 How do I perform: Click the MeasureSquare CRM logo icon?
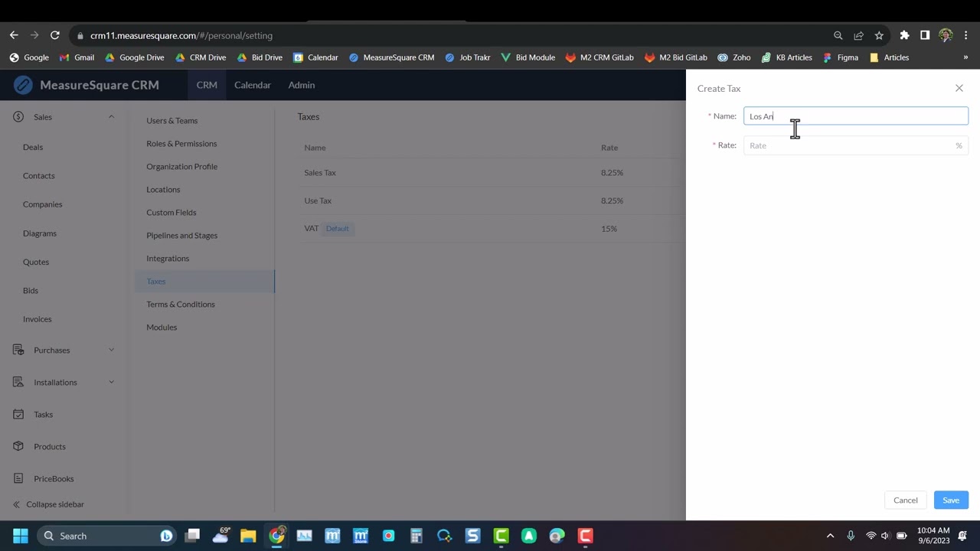click(x=23, y=85)
